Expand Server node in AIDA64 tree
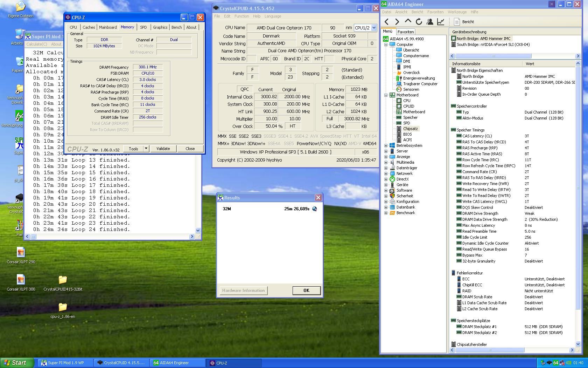This screenshot has width=588, height=368. pyautogui.click(x=386, y=151)
